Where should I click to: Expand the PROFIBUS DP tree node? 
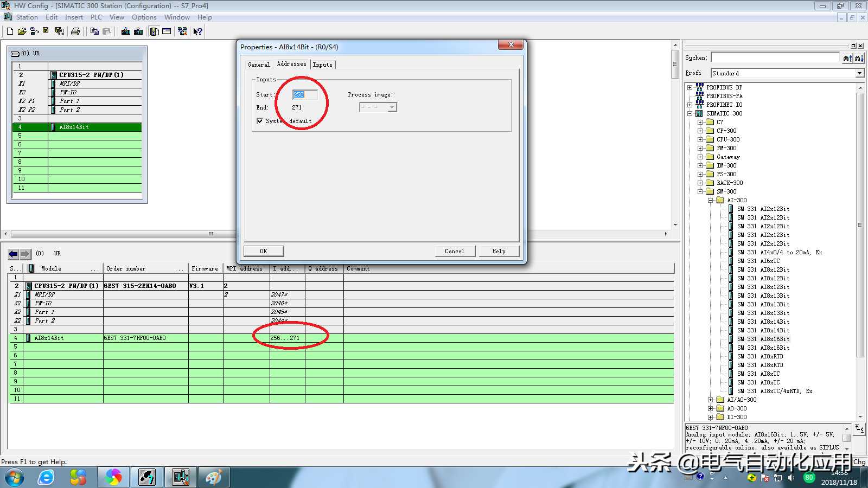(690, 87)
